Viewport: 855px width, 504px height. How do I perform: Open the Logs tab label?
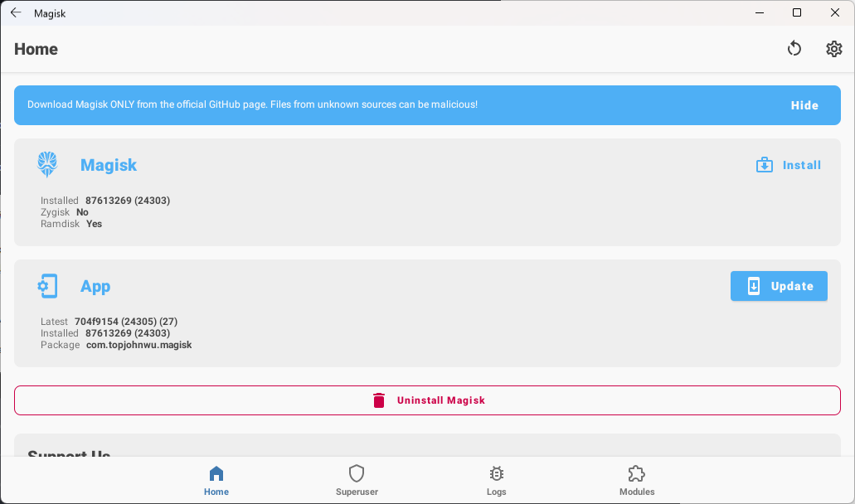(496, 492)
